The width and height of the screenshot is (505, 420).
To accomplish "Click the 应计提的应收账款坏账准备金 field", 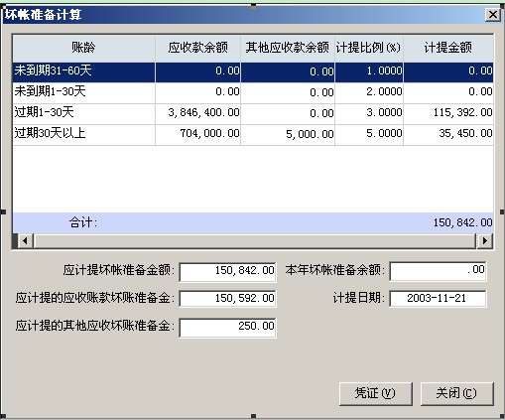I will pyautogui.click(x=227, y=299).
